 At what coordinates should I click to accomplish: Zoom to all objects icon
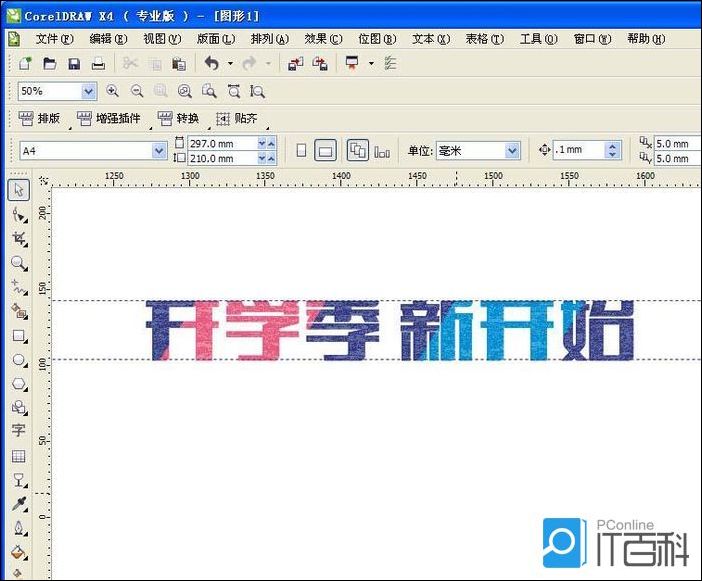(x=185, y=91)
